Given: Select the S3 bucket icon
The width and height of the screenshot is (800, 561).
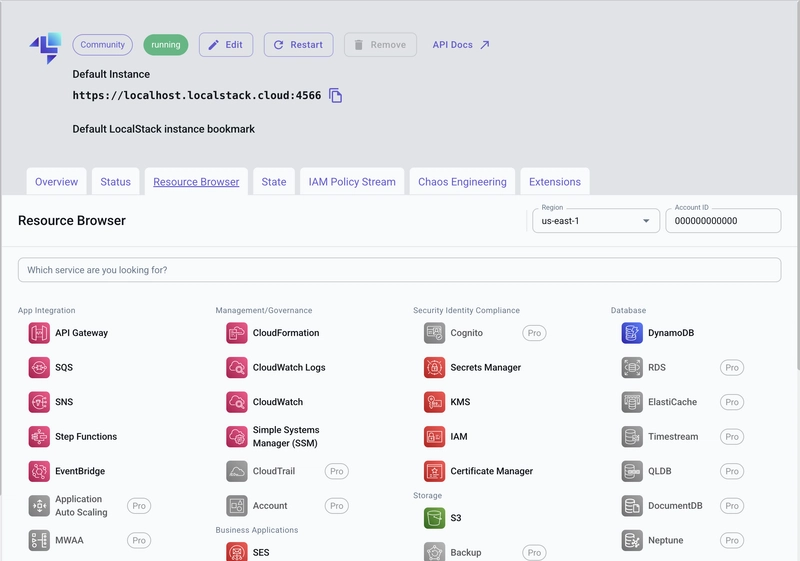Looking at the screenshot, I should [435, 518].
